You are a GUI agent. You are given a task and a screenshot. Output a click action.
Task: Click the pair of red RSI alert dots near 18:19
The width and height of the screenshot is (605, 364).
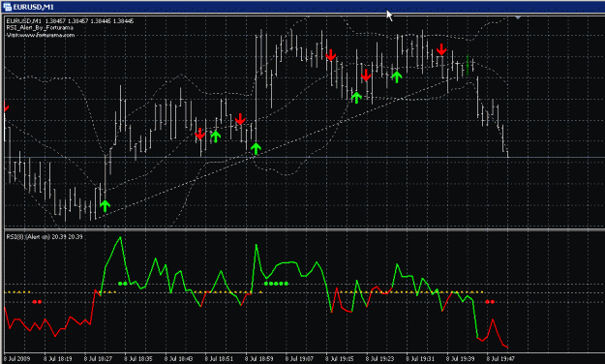[37, 302]
